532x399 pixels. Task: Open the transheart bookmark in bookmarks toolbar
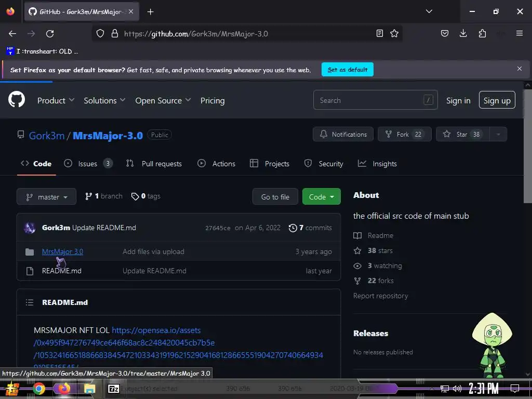42,51
